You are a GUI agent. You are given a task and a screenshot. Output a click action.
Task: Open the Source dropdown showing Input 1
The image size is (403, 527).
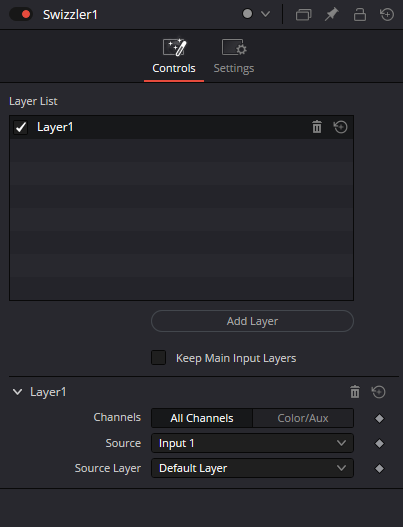tap(252, 443)
